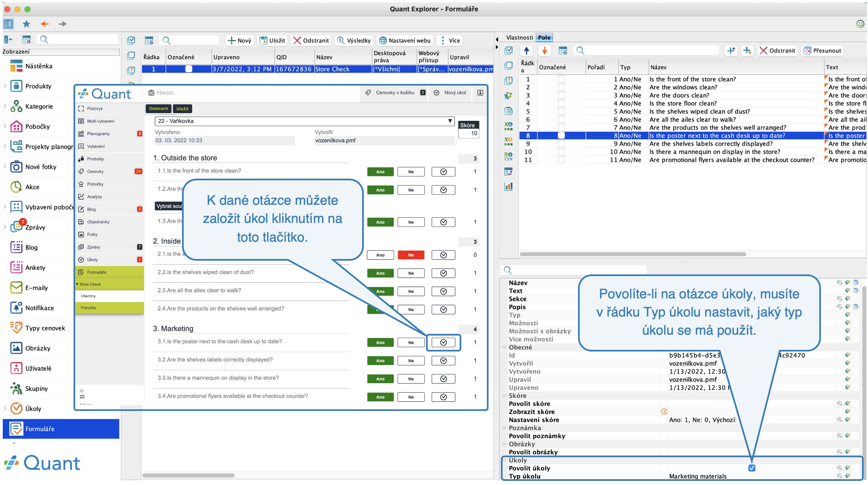Image resolution: width=868 pixels, height=485 pixels.
Task: Click the Nový button
Action: [239, 40]
